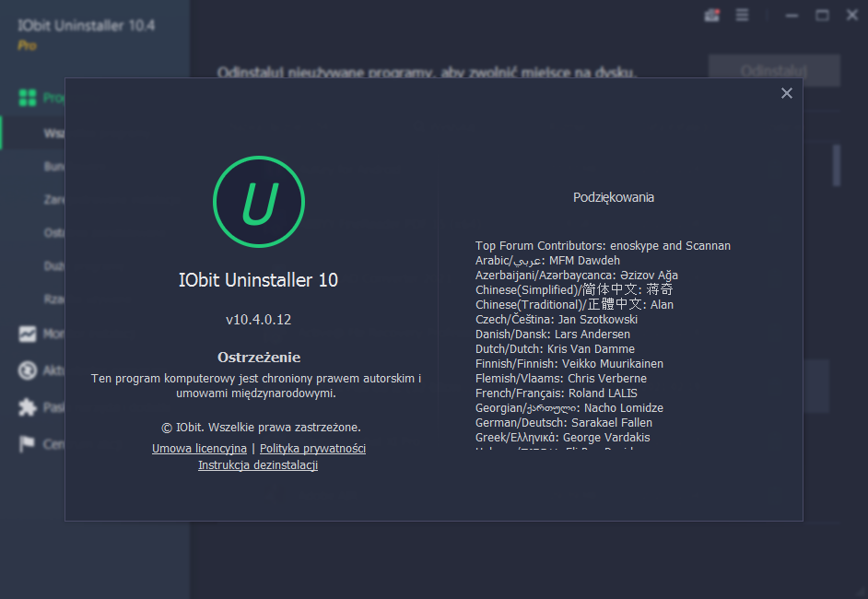The image size is (868, 599).
Task: Open the Instrukcja dezinstalacji link
Action: coord(258,465)
